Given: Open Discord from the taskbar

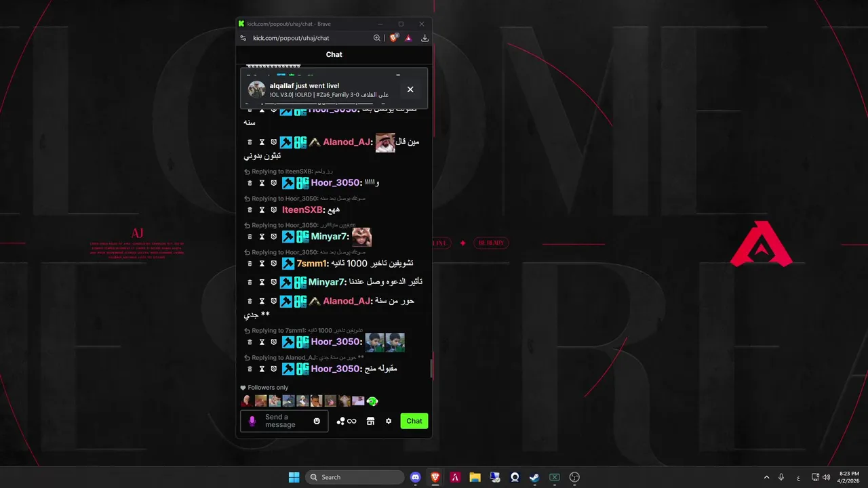Looking at the screenshot, I should 416,477.
